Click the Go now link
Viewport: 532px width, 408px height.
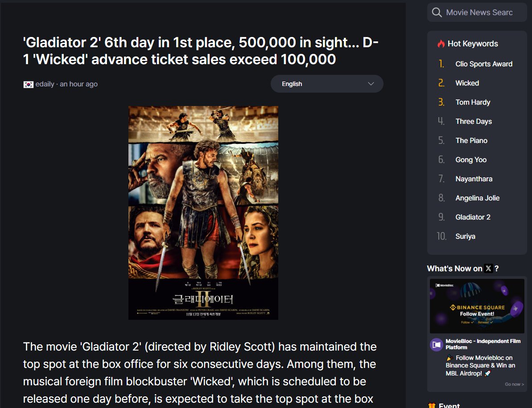click(514, 384)
